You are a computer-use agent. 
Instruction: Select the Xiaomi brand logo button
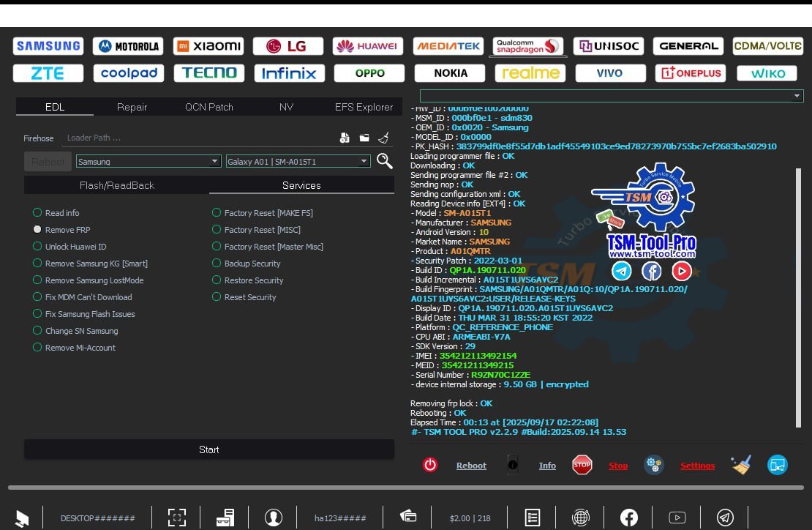tap(208, 46)
